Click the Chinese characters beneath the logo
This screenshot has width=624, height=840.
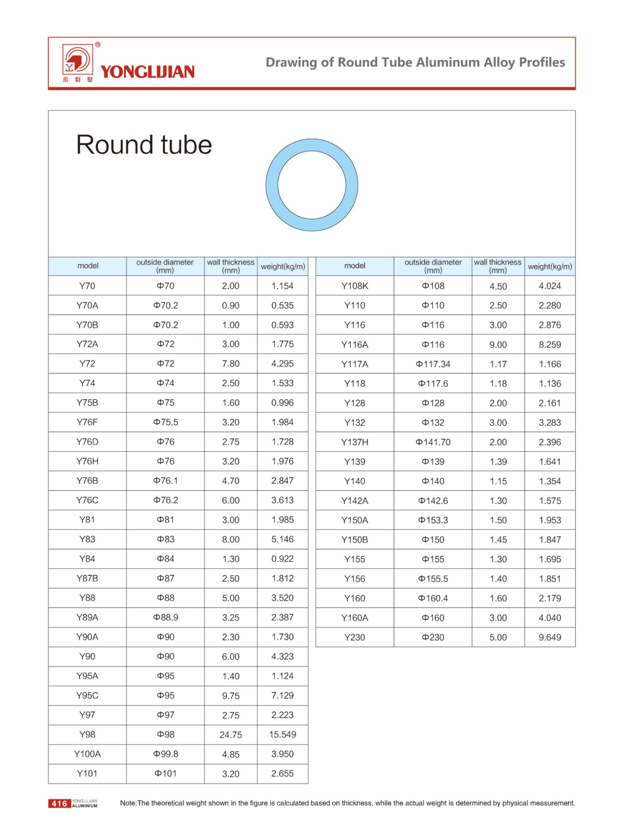point(78,80)
